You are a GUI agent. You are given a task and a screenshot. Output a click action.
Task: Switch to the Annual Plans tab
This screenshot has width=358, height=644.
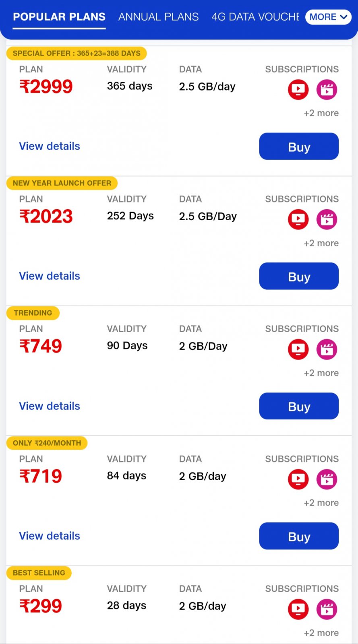tap(158, 17)
